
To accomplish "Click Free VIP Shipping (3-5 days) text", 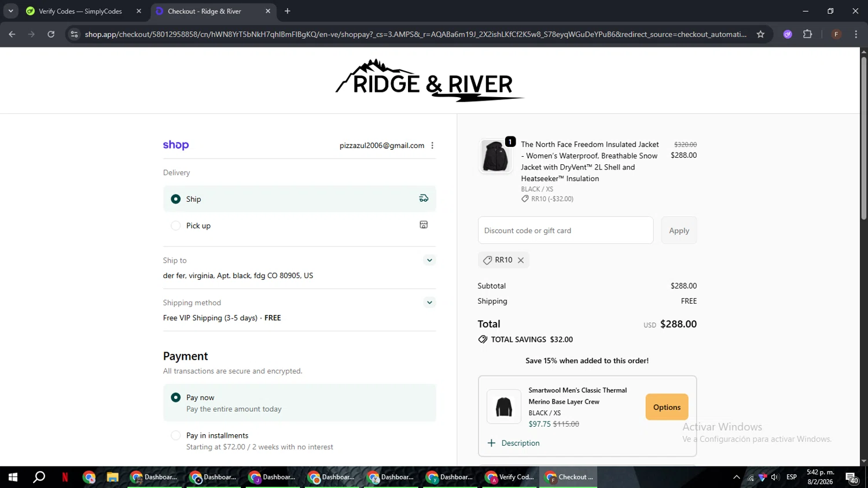I will pos(210,318).
